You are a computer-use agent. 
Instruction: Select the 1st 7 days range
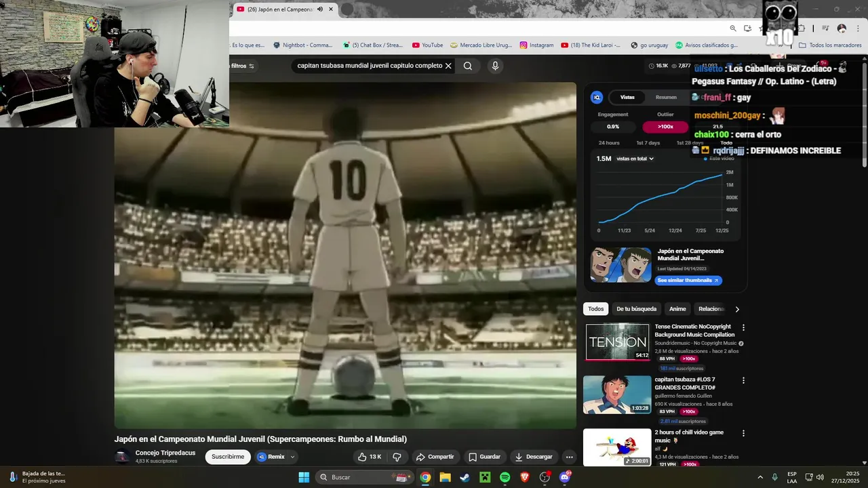[648, 143]
